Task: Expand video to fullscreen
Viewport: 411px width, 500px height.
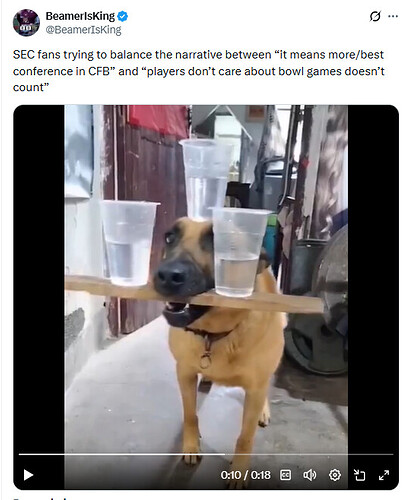Action: [x=384, y=475]
